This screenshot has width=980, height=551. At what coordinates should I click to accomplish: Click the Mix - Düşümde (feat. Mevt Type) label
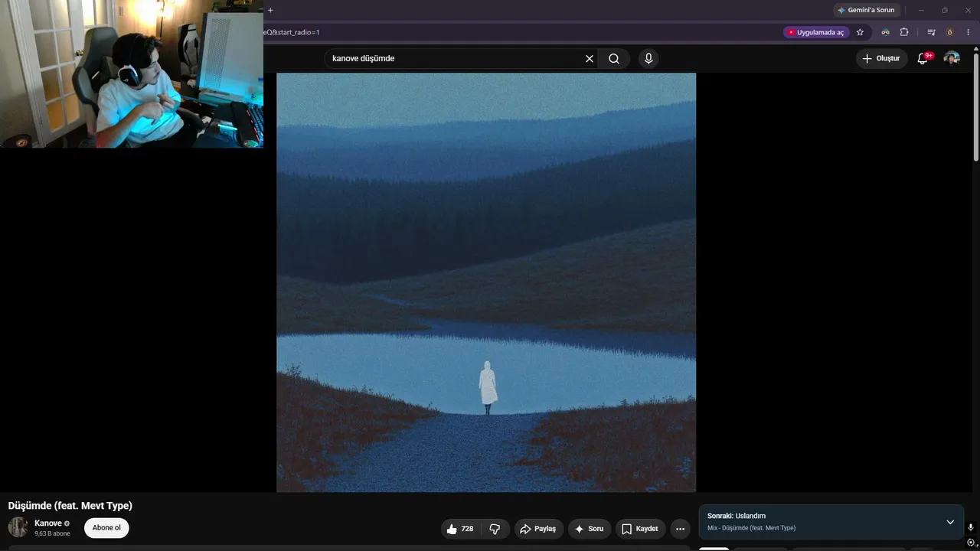(x=751, y=528)
